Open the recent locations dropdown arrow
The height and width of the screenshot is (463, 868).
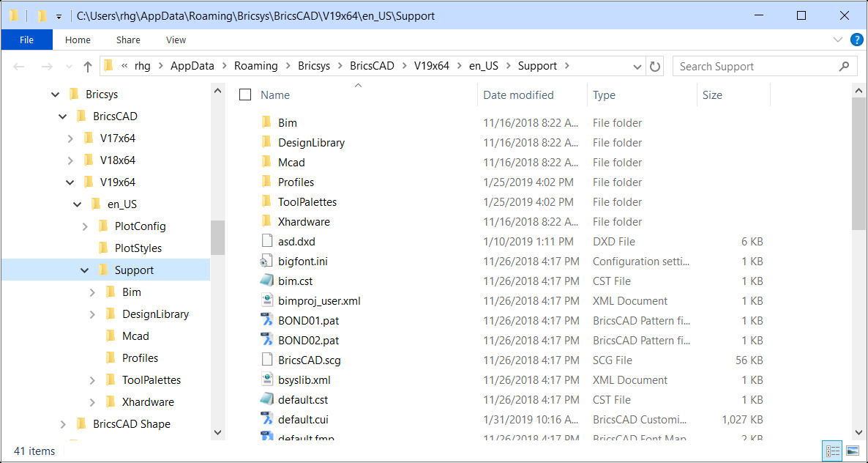[x=70, y=67]
